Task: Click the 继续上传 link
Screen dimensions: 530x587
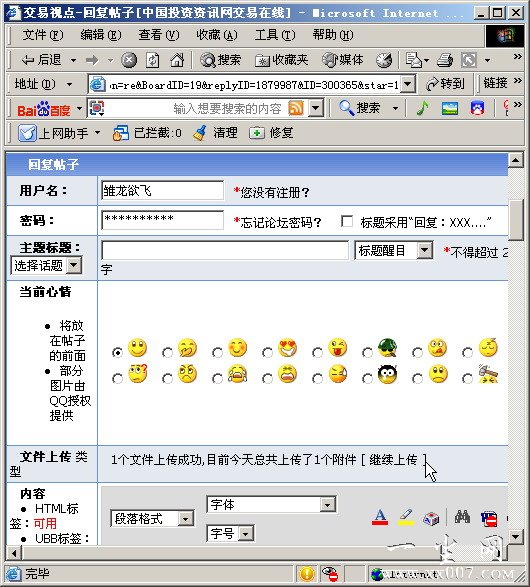Action: [x=393, y=459]
